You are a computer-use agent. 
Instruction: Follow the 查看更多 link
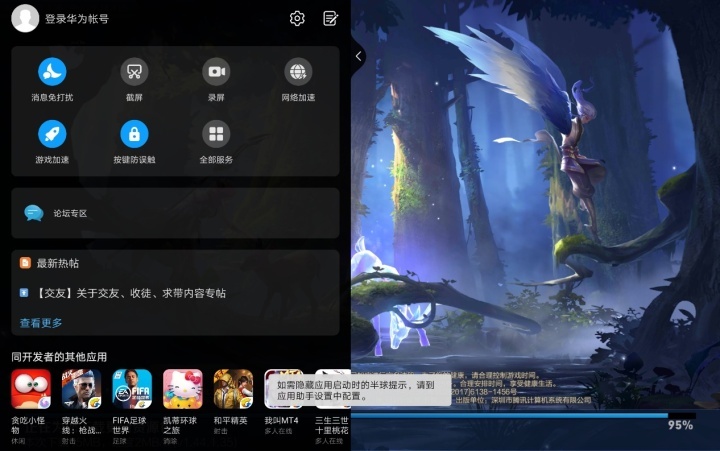click(41, 323)
